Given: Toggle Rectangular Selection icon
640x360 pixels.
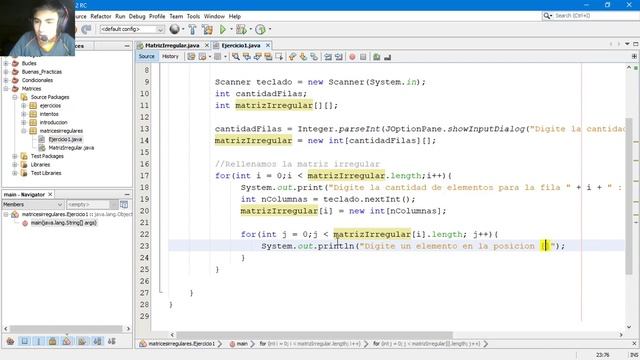Looking at the screenshot, I should pyautogui.click(x=279, y=57).
